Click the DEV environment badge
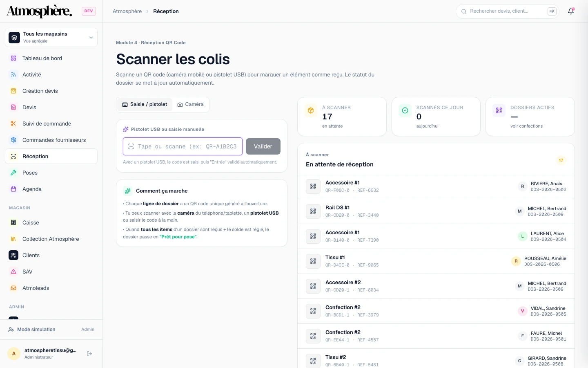Screen dimensions: 588x368 (x=89, y=11)
